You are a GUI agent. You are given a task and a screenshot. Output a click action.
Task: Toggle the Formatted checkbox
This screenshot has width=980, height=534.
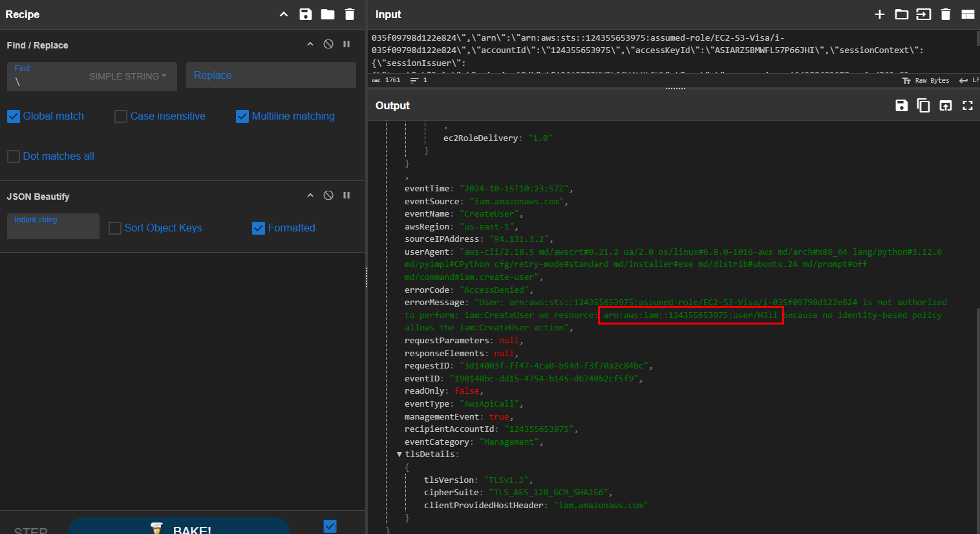click(259, 228)
